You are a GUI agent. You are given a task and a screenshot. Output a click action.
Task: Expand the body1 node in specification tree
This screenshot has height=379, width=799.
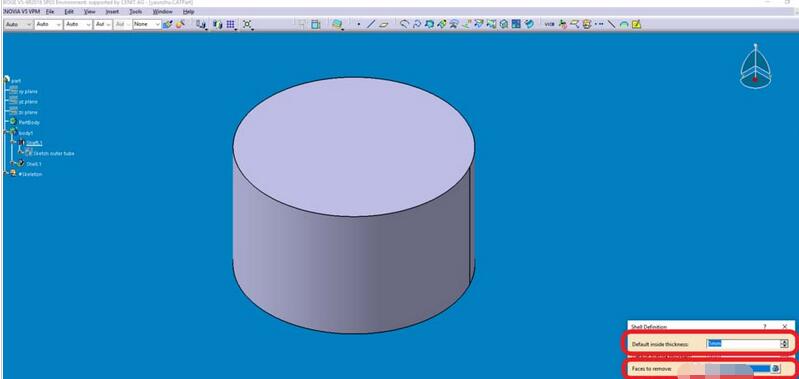(x=6, y=132)
